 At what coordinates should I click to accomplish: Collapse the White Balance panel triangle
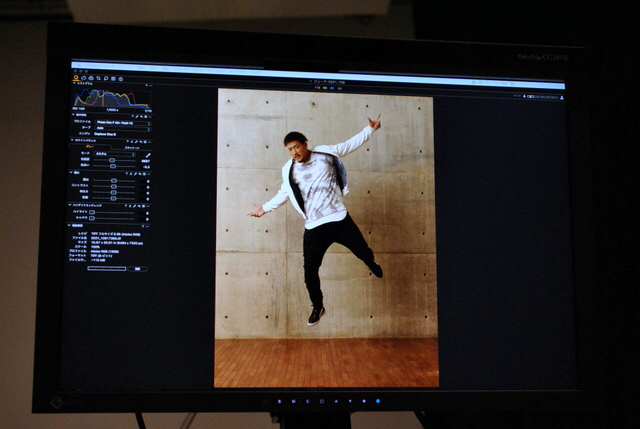click(72, 140)
